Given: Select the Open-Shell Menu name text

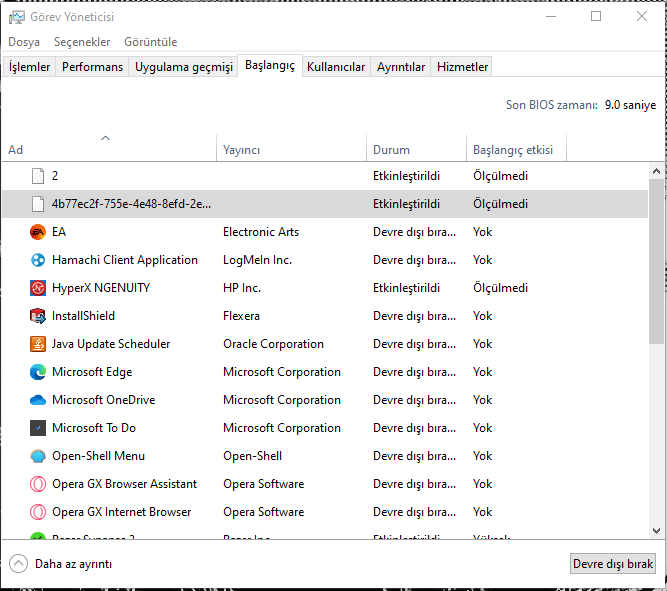Looking at the screenshot, I should (98, 456).
